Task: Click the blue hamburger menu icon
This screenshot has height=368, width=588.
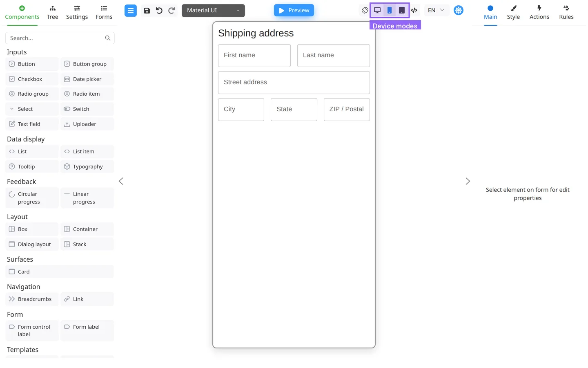Action: point(131,11)
